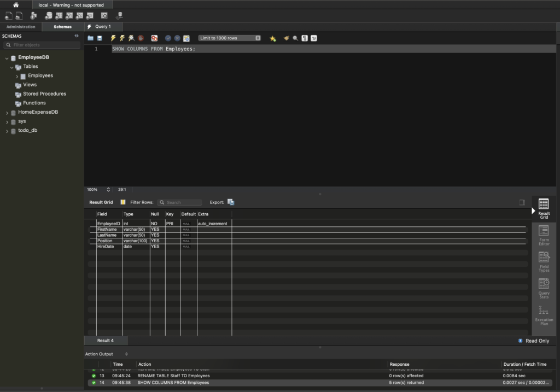Click the Home tab icon

(x=16, y=5)
